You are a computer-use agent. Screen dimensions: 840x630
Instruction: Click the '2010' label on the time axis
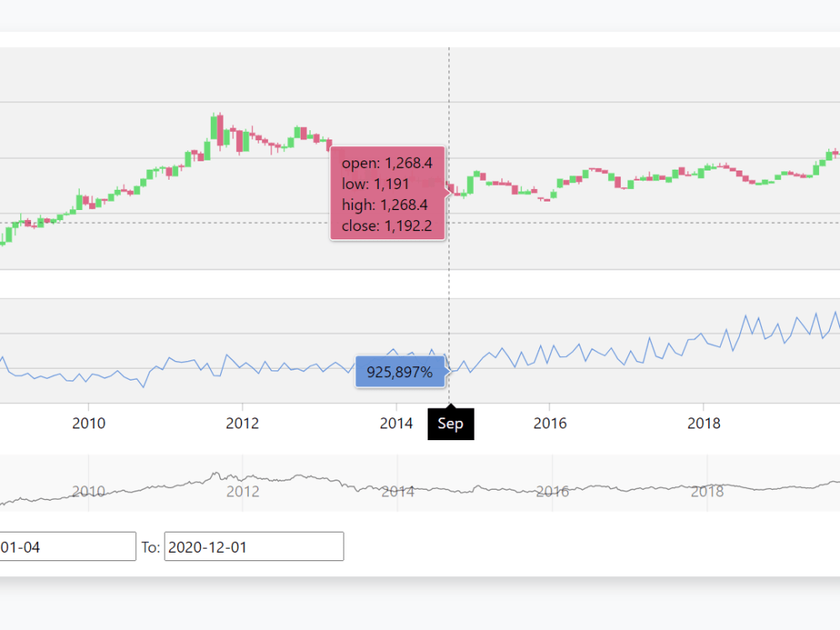[90, 423]
